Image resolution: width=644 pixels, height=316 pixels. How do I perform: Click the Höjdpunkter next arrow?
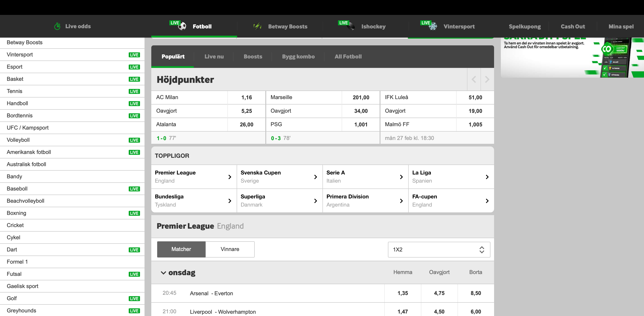pyautogui.click(x=487, y=79)
